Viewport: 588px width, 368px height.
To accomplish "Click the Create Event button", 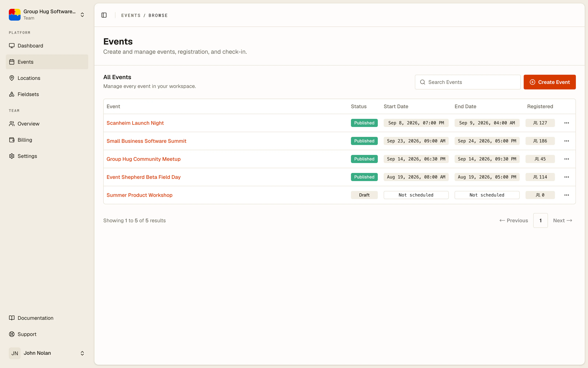I will pyautogui.click(x=550, y=82).
